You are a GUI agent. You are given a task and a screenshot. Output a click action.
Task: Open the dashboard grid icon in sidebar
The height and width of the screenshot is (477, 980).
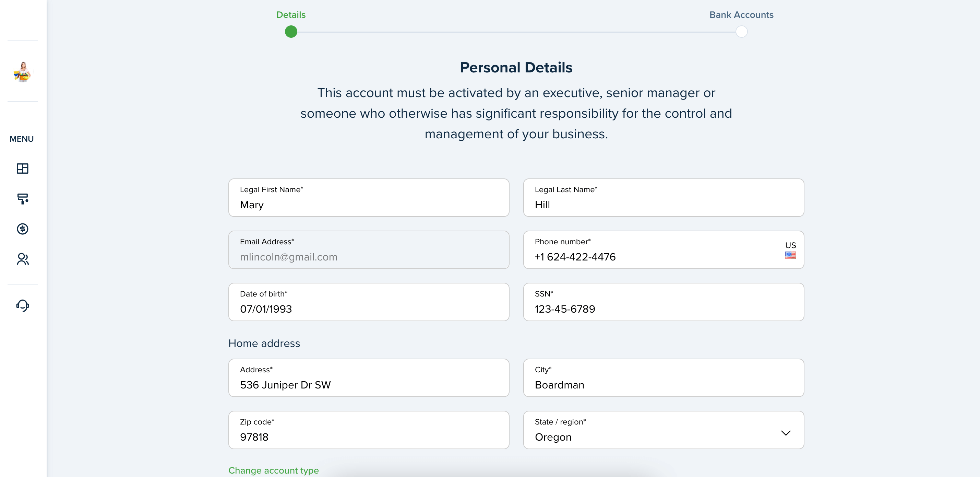[22, 168]
